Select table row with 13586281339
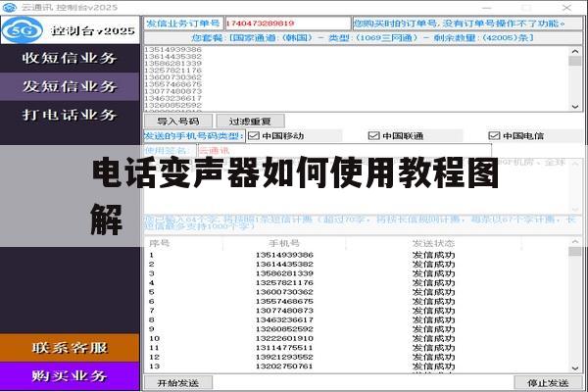This screenshot has height=392, width=588. click(x=357, y=273)
